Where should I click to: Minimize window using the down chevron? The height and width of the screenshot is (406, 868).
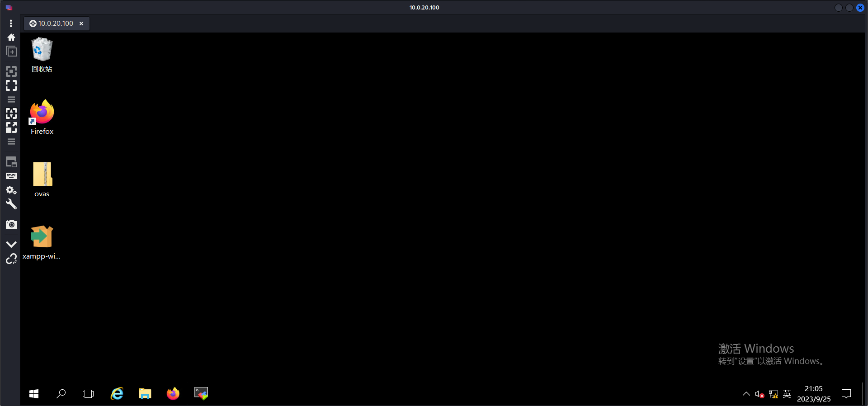(11, 244)
